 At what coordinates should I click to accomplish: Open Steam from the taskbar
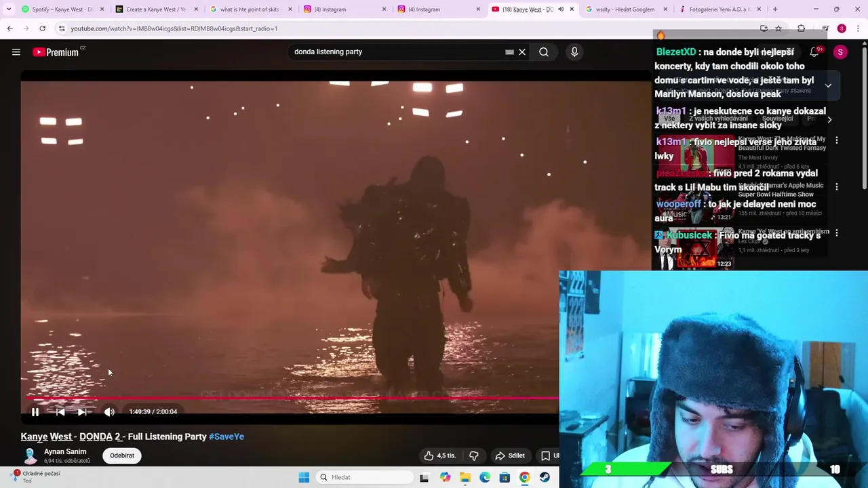tap(545, 477)
